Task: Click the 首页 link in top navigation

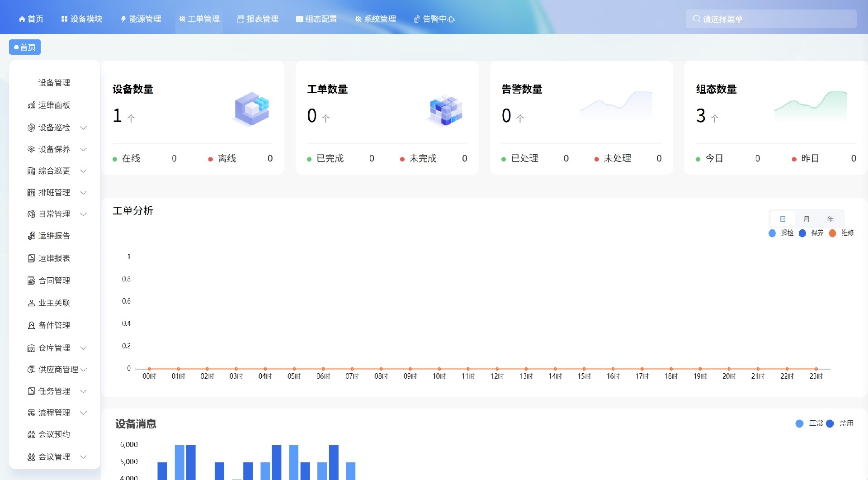Action: point(31,19)
